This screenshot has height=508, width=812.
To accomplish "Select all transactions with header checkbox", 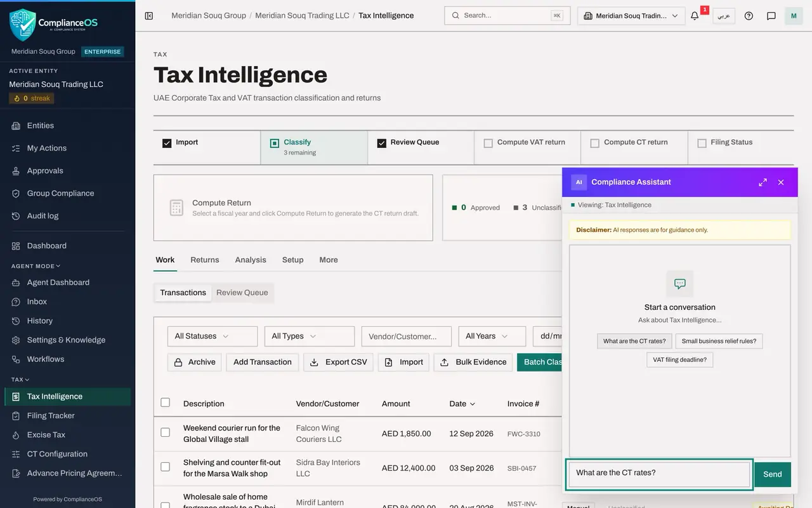I will (166, 402).
